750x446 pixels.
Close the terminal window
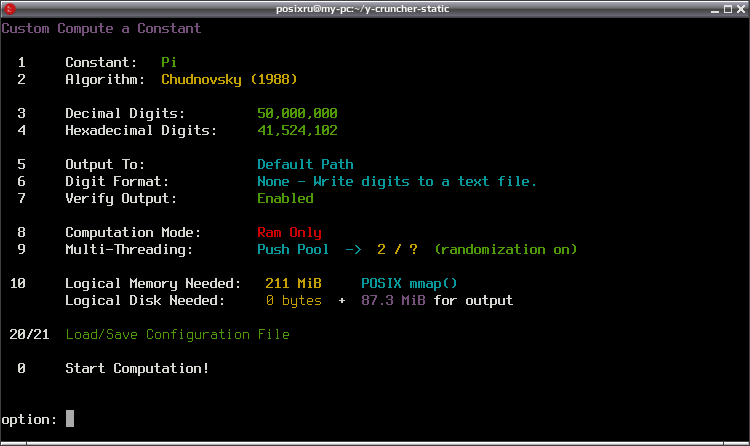click(741, 9)
